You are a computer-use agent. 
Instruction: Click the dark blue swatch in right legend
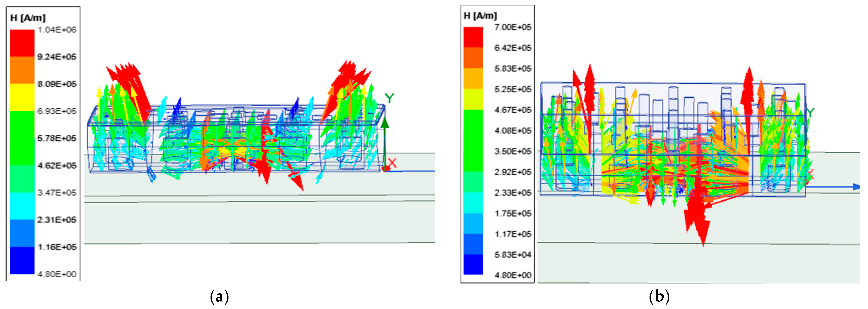[473, 265]
